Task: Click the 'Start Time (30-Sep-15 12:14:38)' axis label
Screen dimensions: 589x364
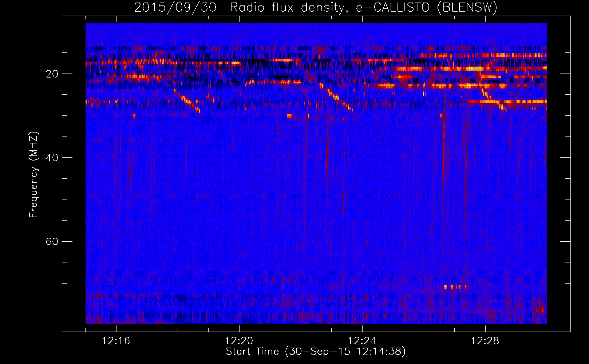Action: tap(316, 352)
